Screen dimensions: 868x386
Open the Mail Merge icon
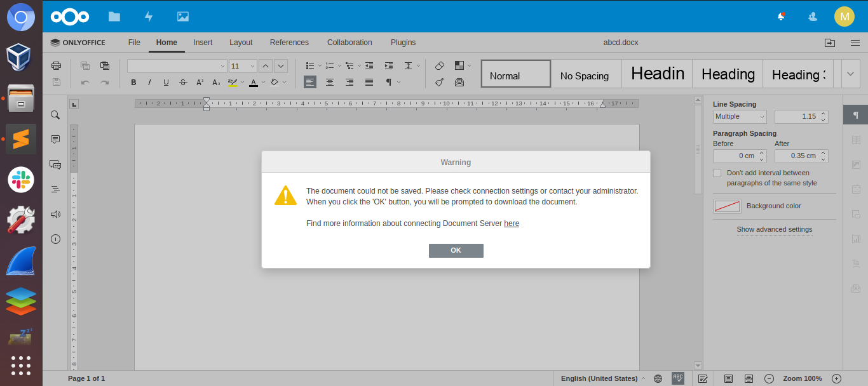tap(459, 82)
